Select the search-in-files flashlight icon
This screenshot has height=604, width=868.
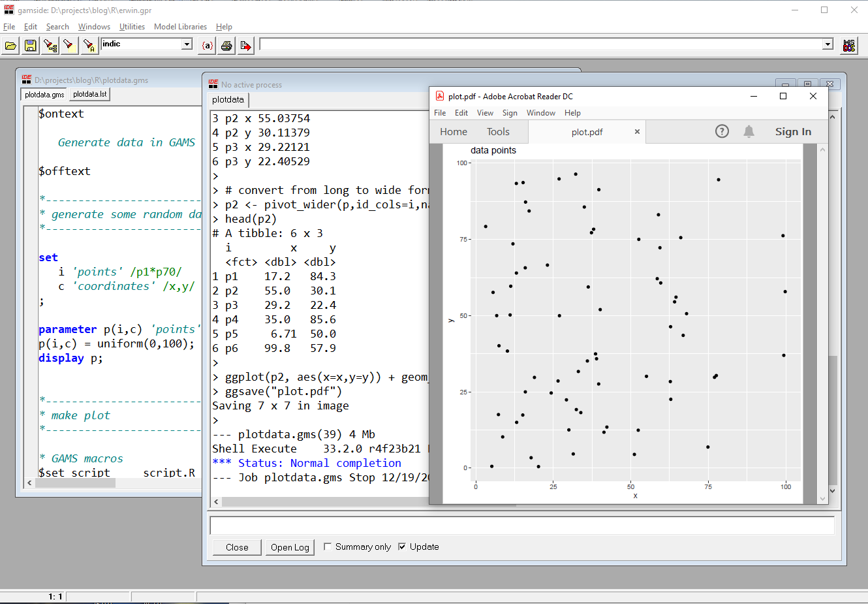click(49, 44)
